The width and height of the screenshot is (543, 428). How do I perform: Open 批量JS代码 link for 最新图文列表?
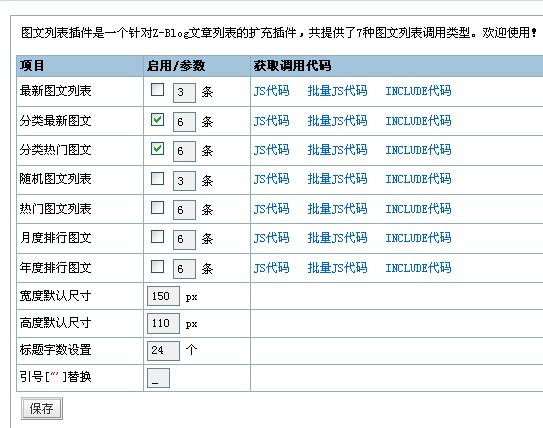pos(338,91)
